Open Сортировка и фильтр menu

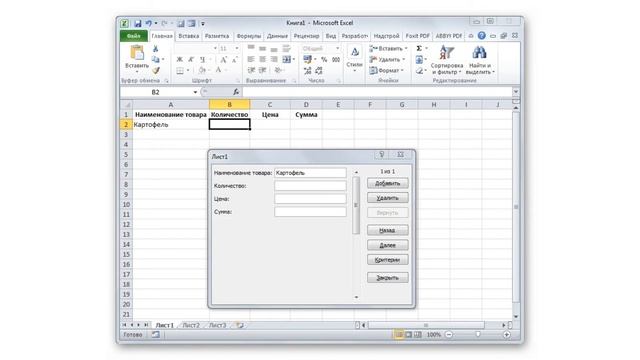pos(447,60)
